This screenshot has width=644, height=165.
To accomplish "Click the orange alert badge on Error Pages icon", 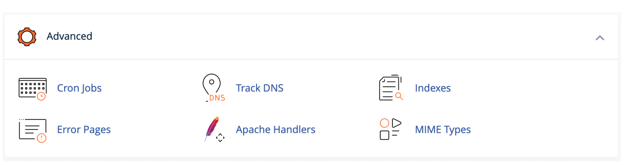I will pos(42,138).
